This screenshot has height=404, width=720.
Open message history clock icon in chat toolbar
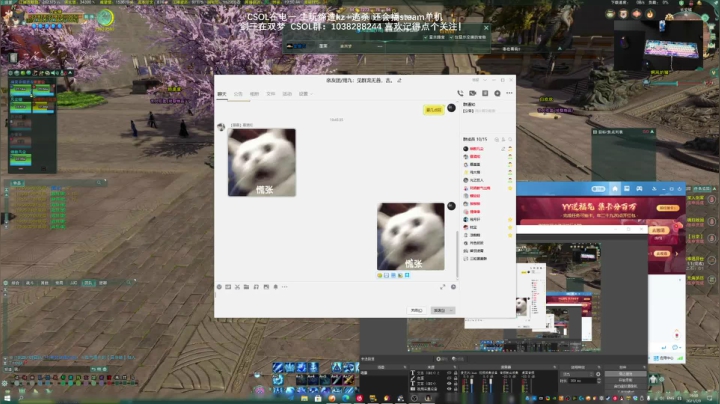tap(453, 287)
